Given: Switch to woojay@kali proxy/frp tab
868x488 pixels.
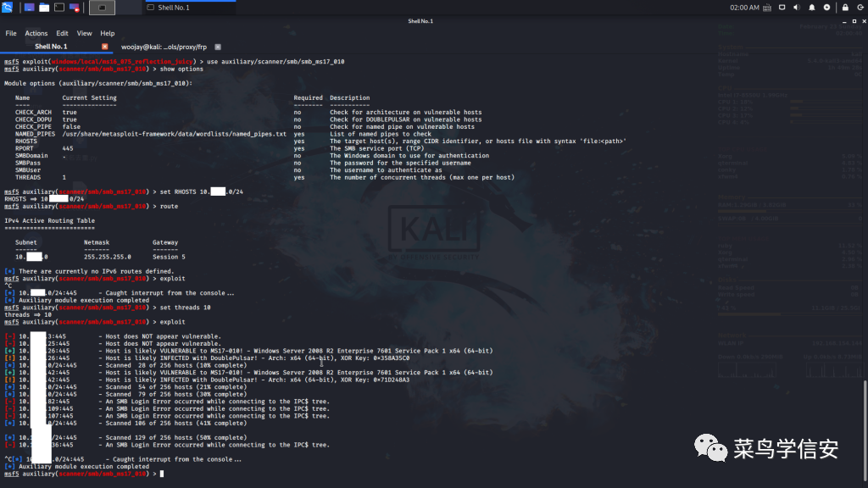Looking at the screenshot, I should point(164,47).
